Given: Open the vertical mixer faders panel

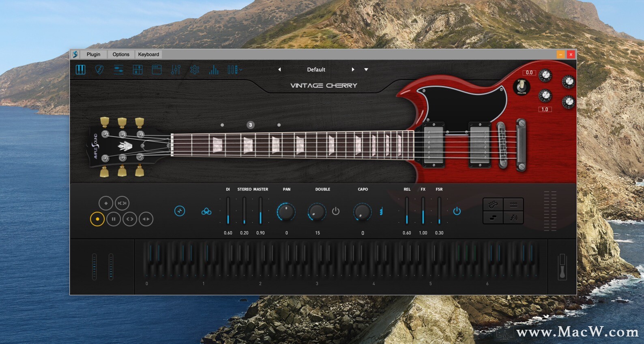Looking at the screenshot, I should click(x=176, y=70).
